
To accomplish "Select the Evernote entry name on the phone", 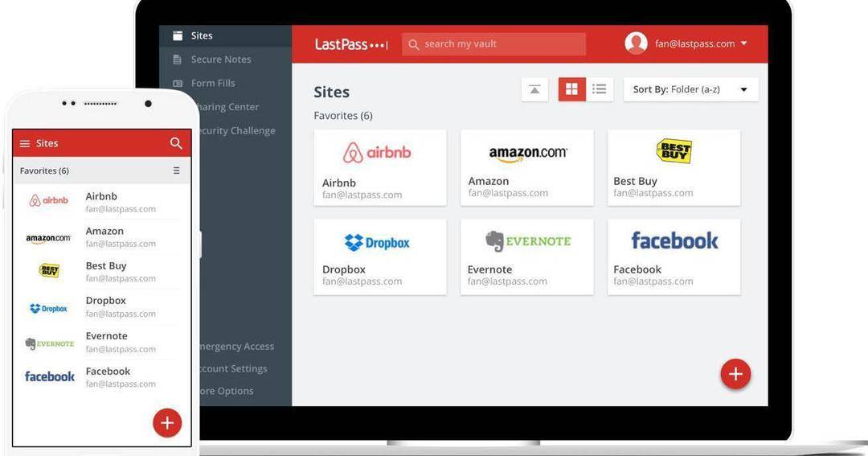I will click(x=106, y=335).
